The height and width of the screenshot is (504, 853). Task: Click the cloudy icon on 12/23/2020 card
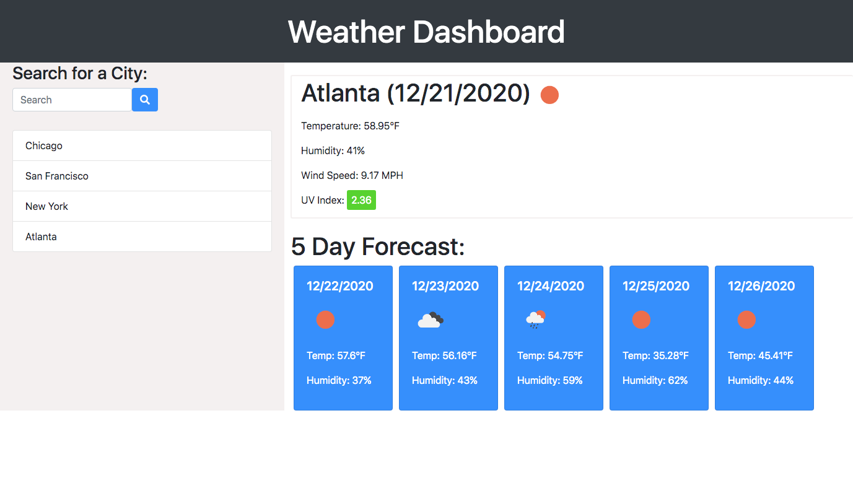tap(431, 320)
